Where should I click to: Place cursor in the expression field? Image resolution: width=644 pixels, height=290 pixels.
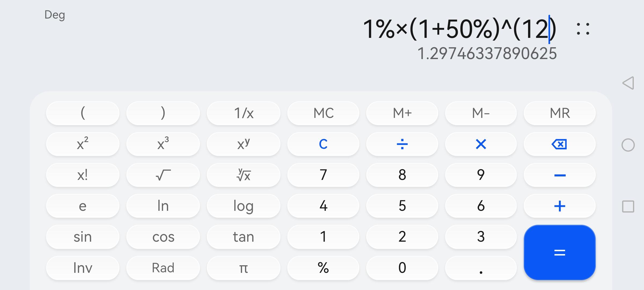(x=459, y=29)
